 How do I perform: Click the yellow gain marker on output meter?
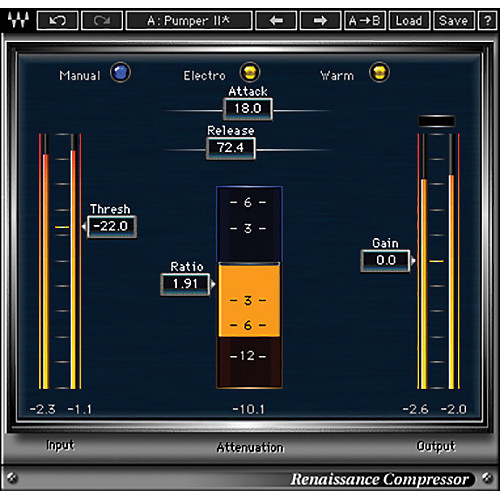436,261
